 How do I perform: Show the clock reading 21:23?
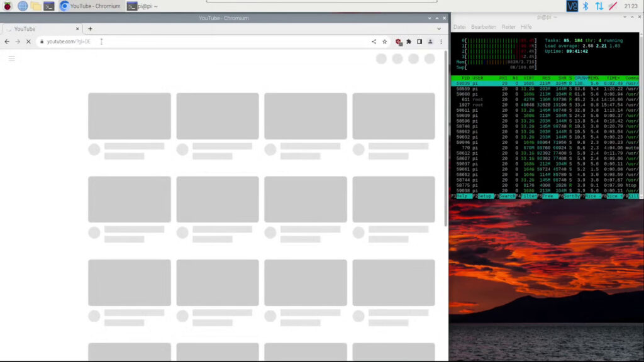[630, 6]
